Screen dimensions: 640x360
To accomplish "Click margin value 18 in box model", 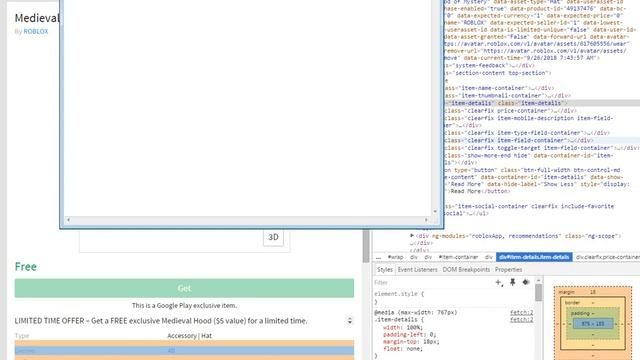I will pos(593,292).
